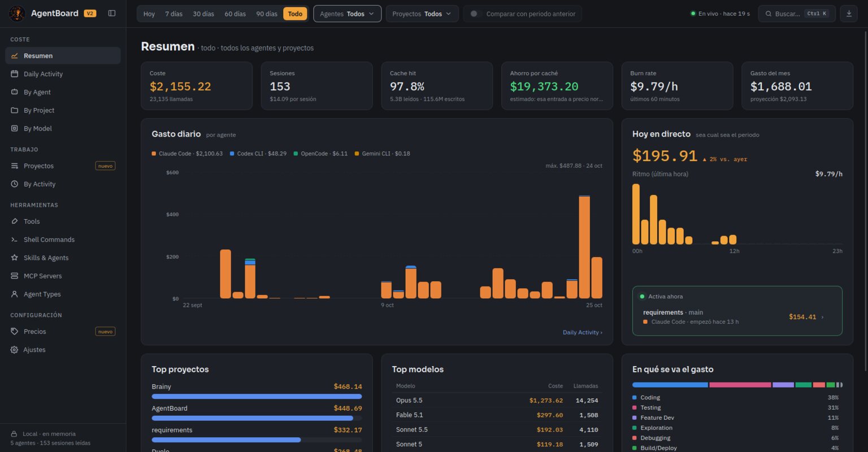This screenshot has height=452, width=868.
Task: Click the By Agent robot icon
Action: 15,92
